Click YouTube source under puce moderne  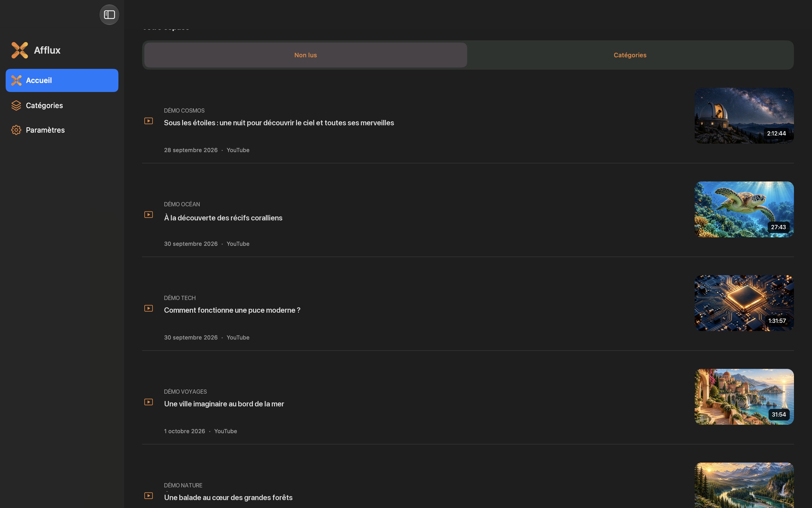pos(238,338)
